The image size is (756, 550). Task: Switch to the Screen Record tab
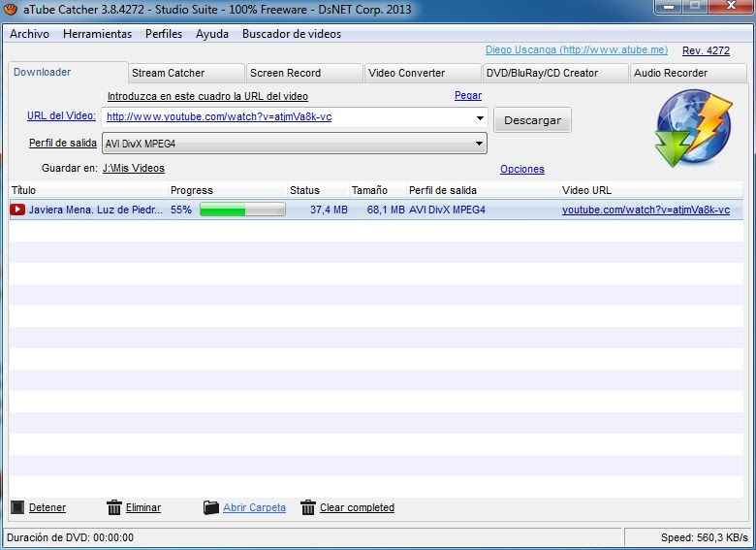[x=304, y=73]
